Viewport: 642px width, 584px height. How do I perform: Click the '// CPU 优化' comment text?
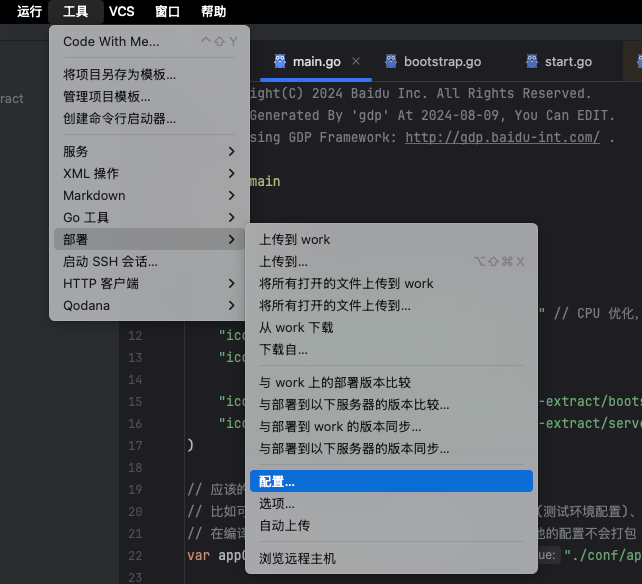point(596,314)
